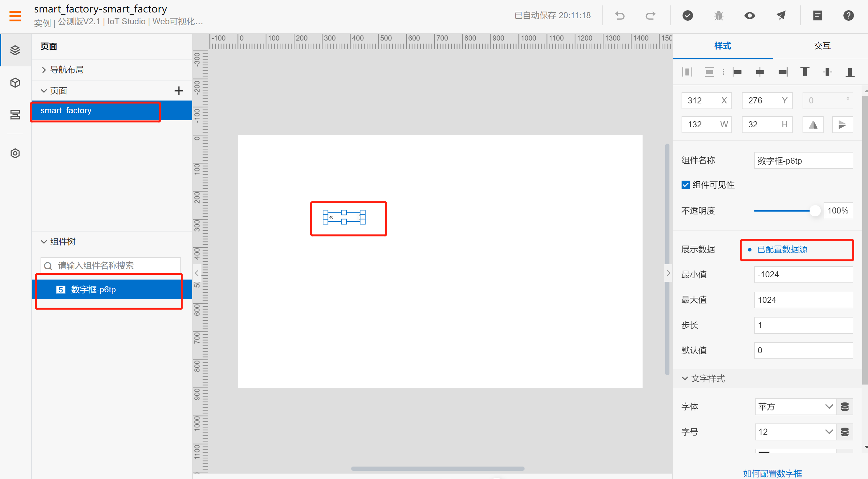
Task: Open the cube components sidebar icon
Action: click(15, 83)
